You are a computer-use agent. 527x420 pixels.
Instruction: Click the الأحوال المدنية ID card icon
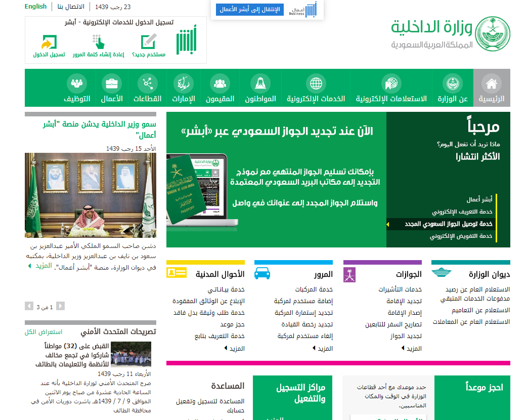point(177,273)
